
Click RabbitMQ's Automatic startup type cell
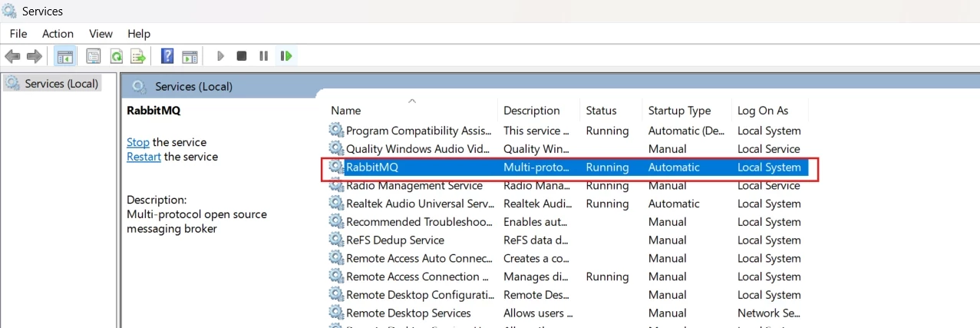674,167
